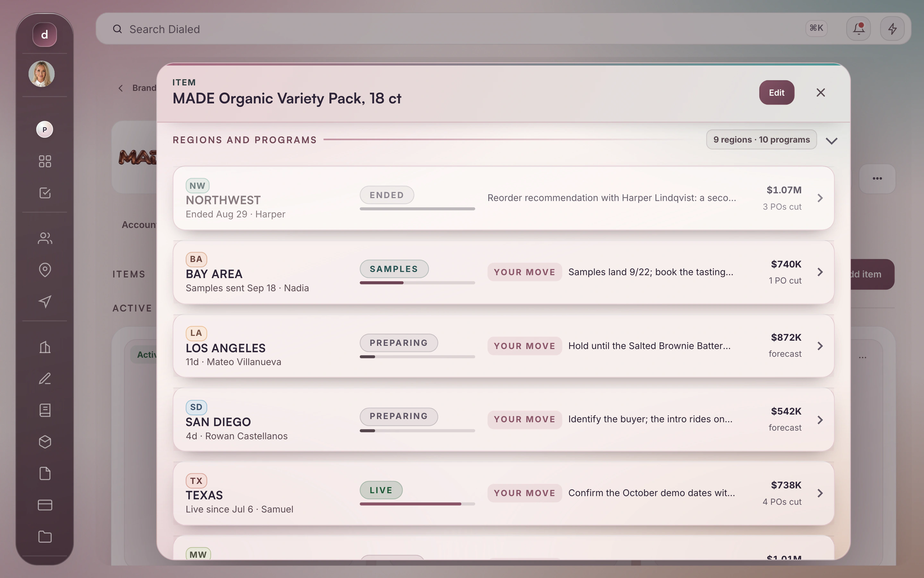Close the item detail panel
Screen dimensions: 924x578
820,92
